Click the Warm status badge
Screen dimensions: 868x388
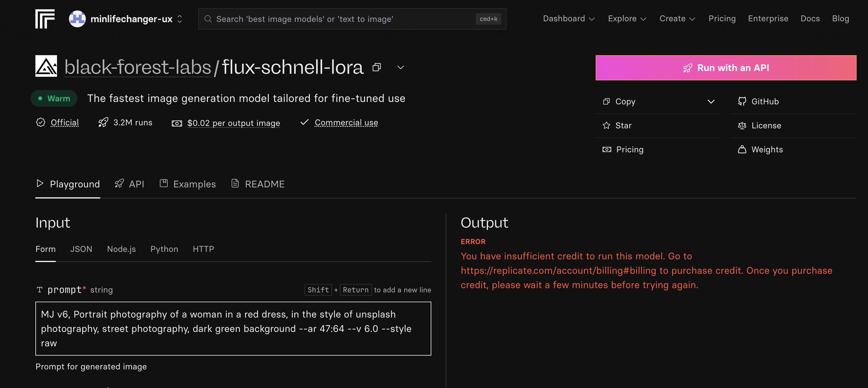(x=54, y=98)
